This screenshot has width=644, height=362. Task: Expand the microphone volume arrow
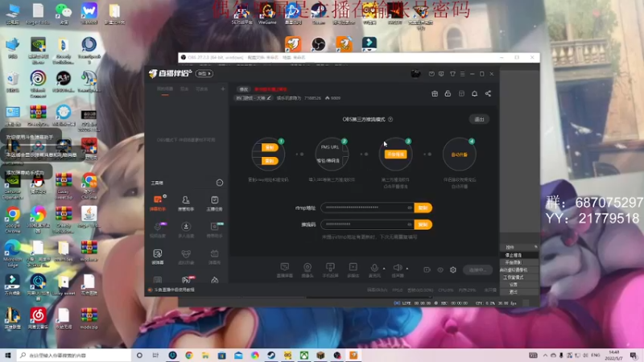click(x=384, y=269)
